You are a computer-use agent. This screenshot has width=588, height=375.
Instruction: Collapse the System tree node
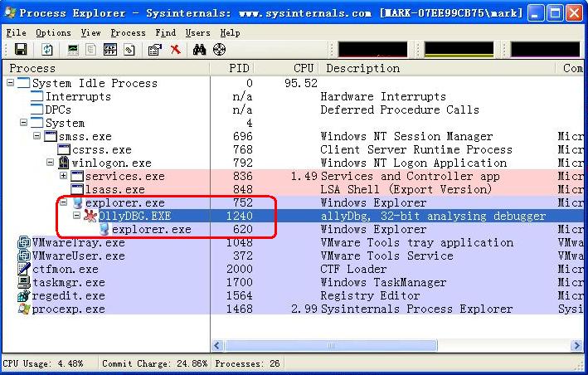point(23,122)
